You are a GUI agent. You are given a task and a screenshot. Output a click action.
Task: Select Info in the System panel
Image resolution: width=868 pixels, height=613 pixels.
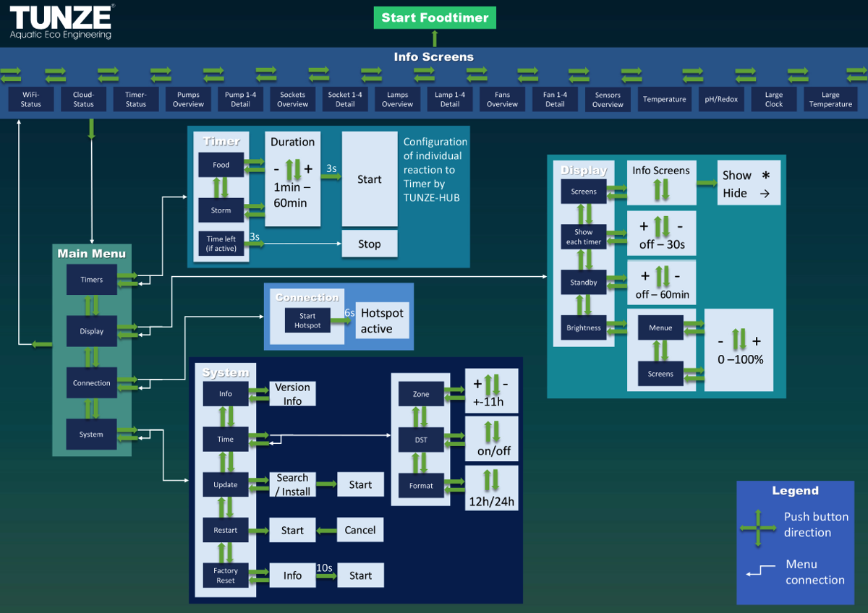click(226, 394)
